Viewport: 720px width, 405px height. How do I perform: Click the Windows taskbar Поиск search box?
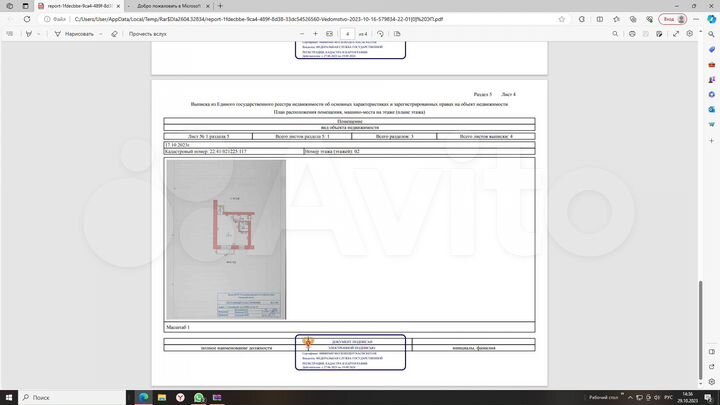(60, 397)
